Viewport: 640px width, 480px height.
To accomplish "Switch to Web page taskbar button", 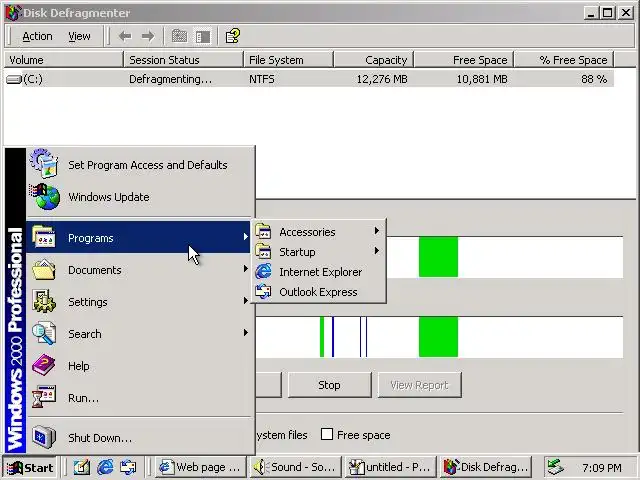I will (200, 467).
